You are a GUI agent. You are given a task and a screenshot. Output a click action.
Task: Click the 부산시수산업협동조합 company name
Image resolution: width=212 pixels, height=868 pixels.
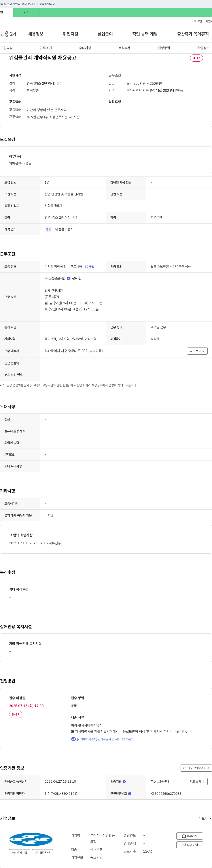click(102, 838)
